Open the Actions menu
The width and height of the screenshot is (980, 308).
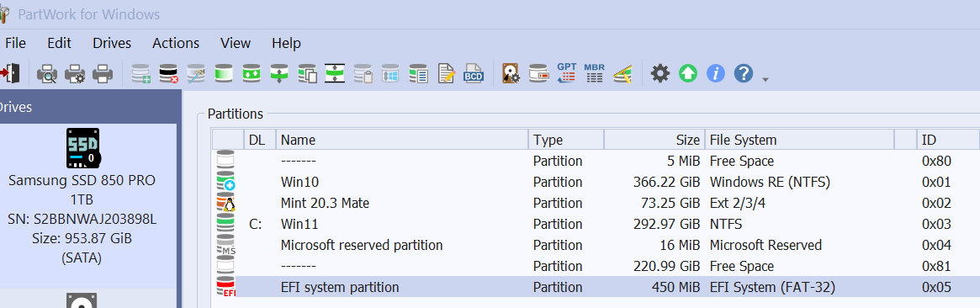(176, 43)
